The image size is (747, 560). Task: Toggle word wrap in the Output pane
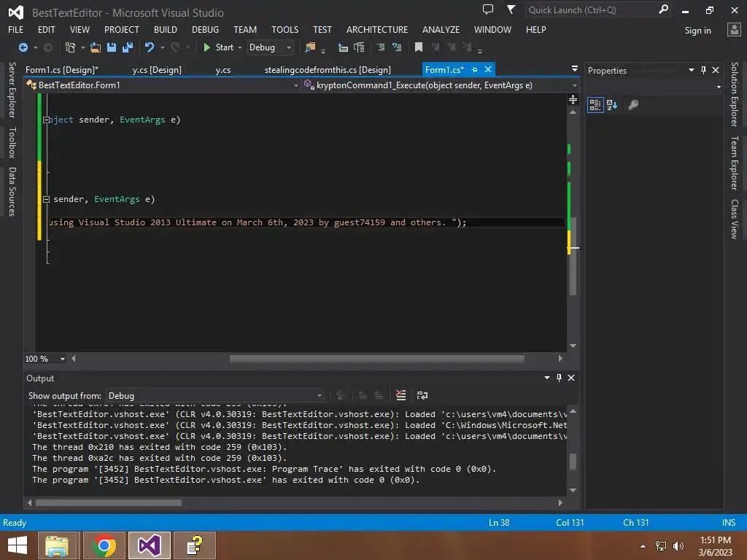tap(422, 395)
